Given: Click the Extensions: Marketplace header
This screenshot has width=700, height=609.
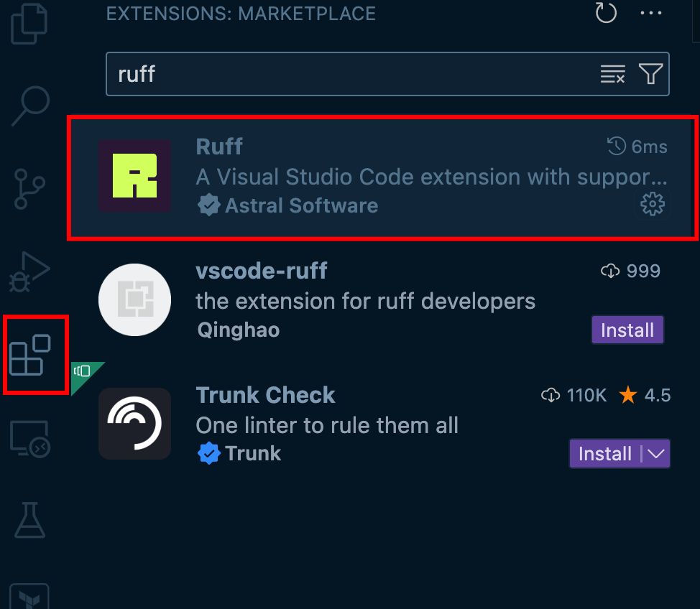Looking at the screenshot, I should (x=241, y=14).
